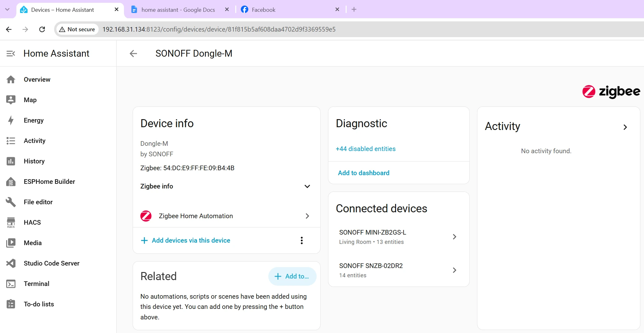Click the Zigbee Home Automation logo icon

(x=146, y=216)
